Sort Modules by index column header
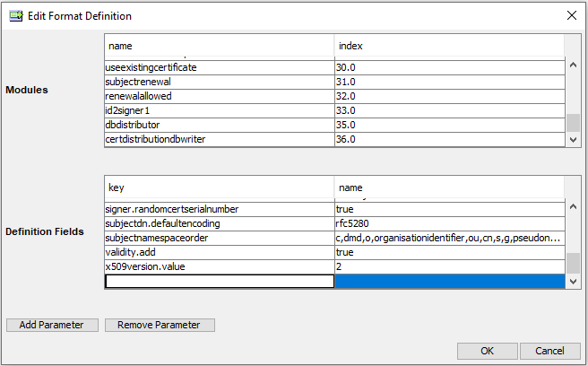This screenshot has height=366, width=588. (448, 46)
